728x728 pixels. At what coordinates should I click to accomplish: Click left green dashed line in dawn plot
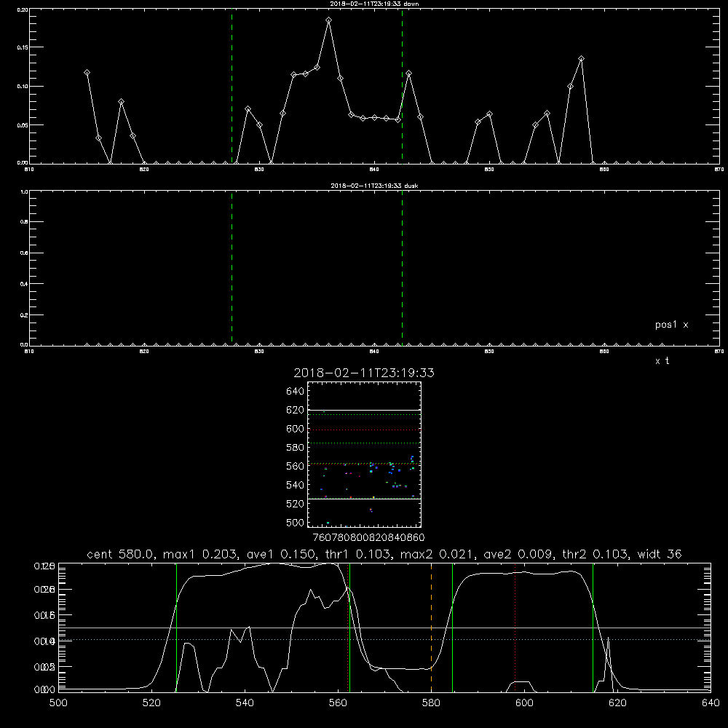(232, 86)
